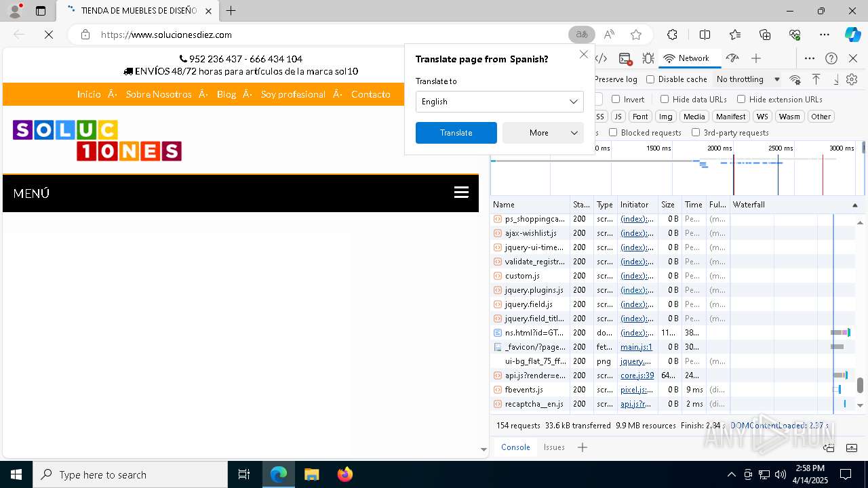
Task: Open the Extensions puzzle icon
Action: pyautogui.click(x=672, y=35)
